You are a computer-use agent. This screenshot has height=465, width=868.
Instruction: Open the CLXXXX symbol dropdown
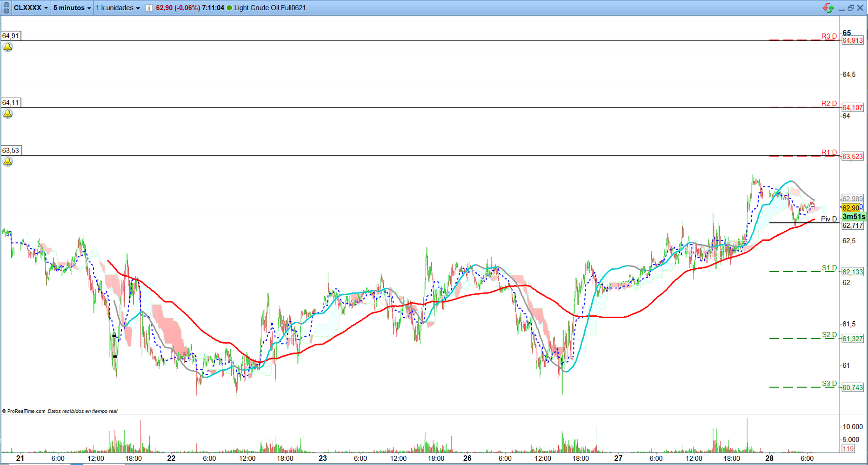tap(31, 8)
